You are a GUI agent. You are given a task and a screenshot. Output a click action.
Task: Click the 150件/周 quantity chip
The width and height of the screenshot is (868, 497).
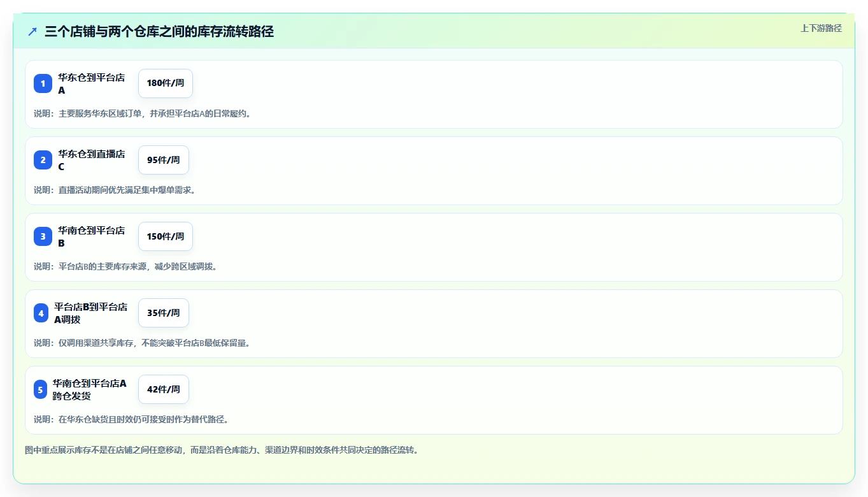[166, 236]
